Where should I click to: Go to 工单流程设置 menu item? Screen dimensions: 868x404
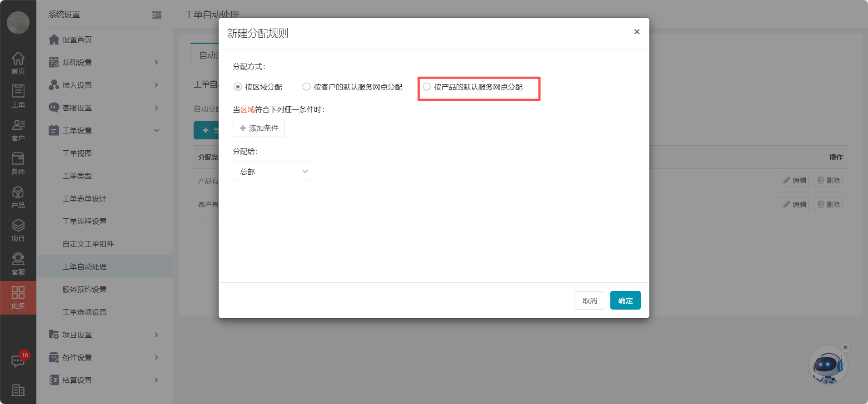click(x=85, y=221)
